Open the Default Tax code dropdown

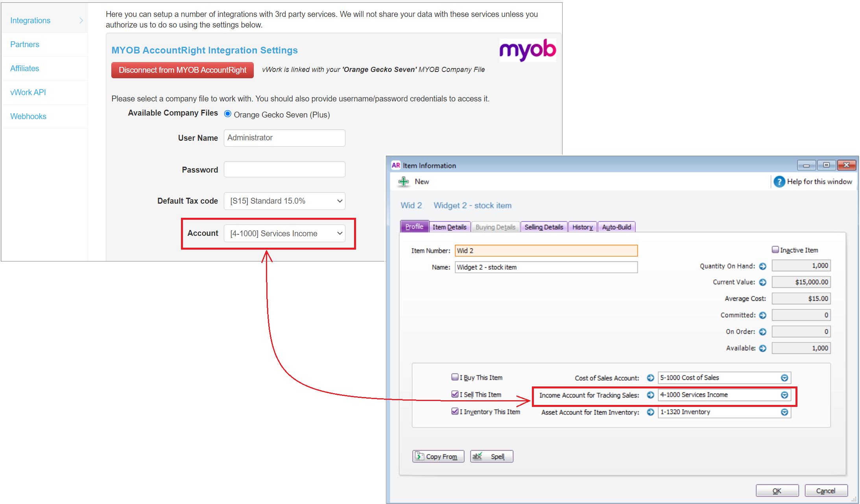tap(284, 201)
